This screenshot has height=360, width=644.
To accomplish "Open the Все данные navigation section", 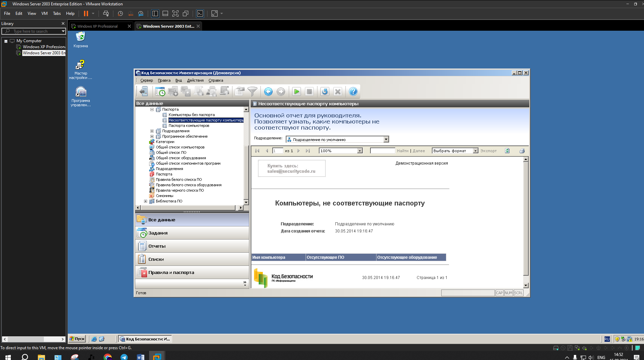I will click(192, 220).
